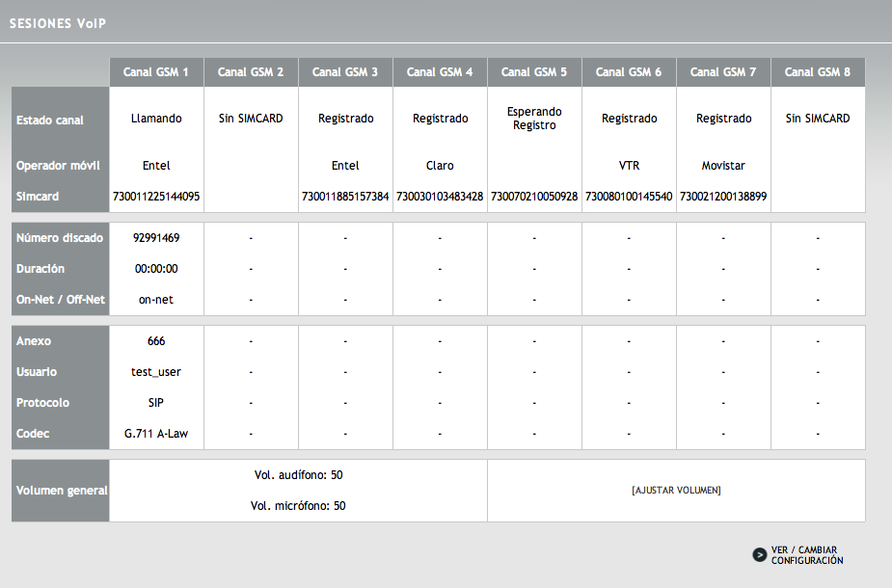
Task: Click Esperando Registro status of channel 5
Action: pyautogui.click(x=534, y=119)
